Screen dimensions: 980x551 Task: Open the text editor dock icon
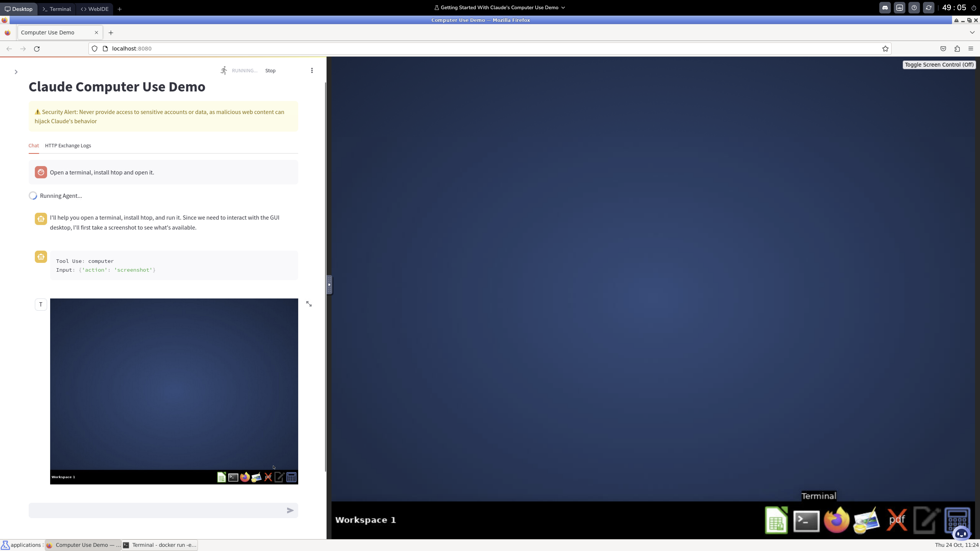926,520
